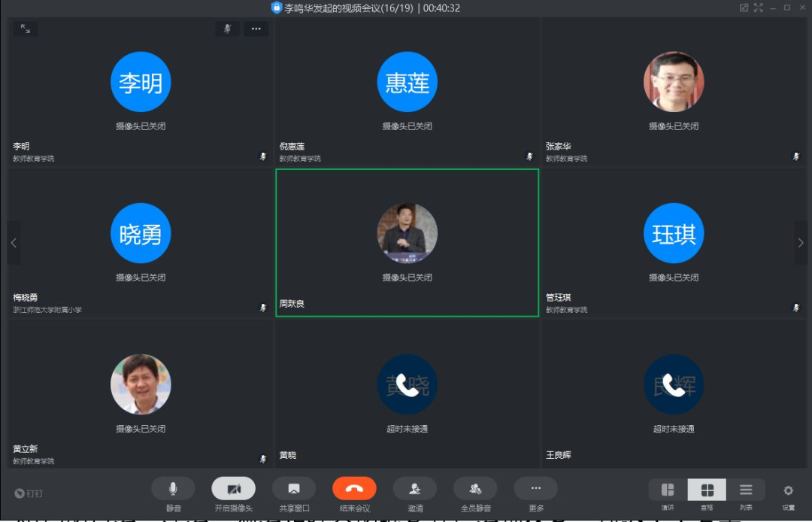Select 周跃良's highlighted video tile

pos(407,242)
